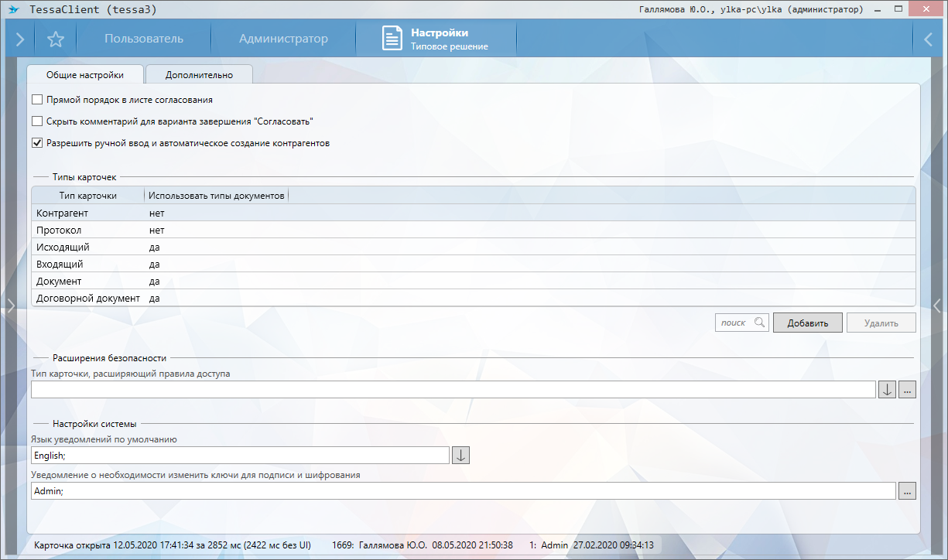Open notification language dropdown arrow
Viewport: 948px width, 560px height.
coord(460,456)
